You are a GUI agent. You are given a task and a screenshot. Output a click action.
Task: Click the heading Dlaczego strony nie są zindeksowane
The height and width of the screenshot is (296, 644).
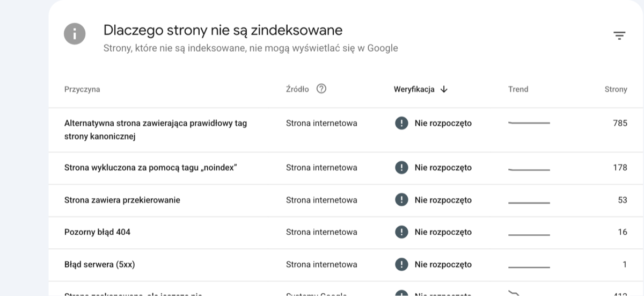(x=223, y=30)
